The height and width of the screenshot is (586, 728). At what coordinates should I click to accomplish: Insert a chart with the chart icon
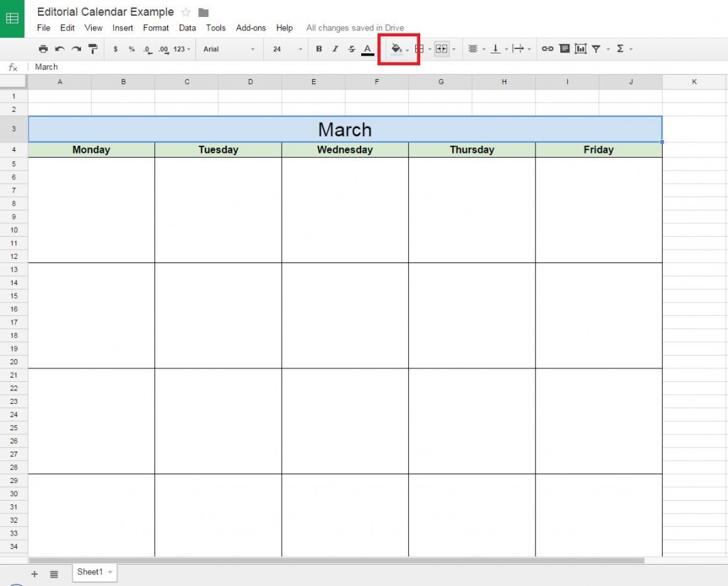[581, 48]
